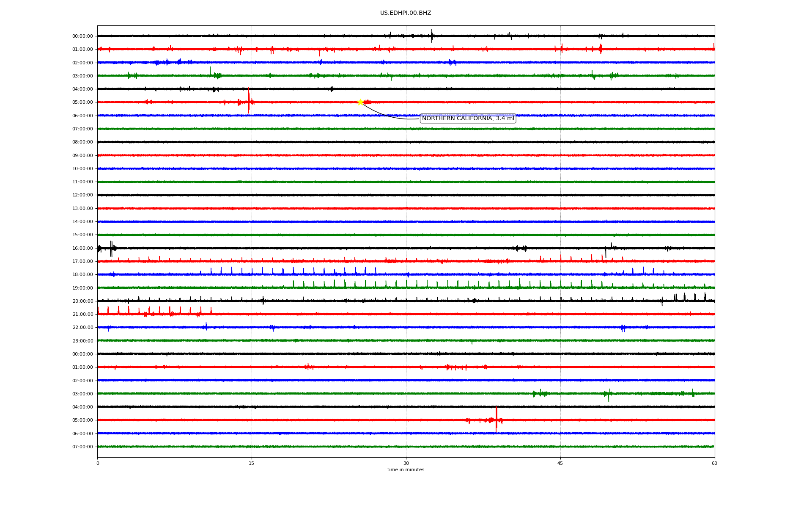The image size is (812, 508).
Task: Click the first 00:00:00 row label
Action: point(82,36)
